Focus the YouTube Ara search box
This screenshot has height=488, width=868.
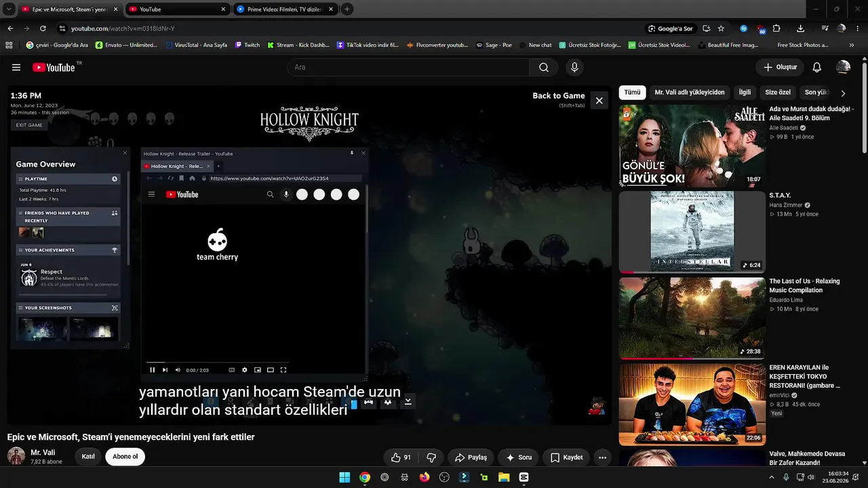(408, 67)
